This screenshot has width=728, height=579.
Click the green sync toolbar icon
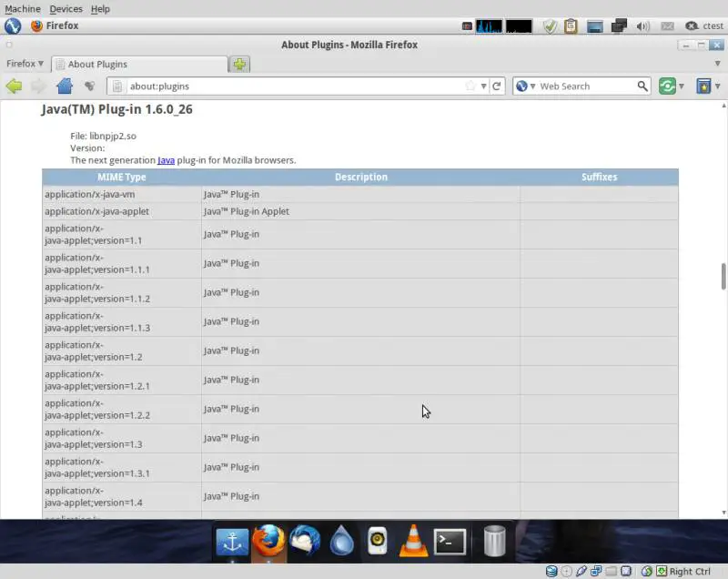click(x=667, y=86)
